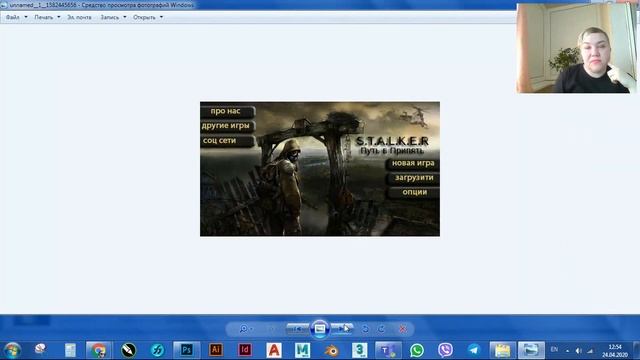Click the webcam video overlay
This screenshot has height=360, width=640.
[x=576, y=48]
